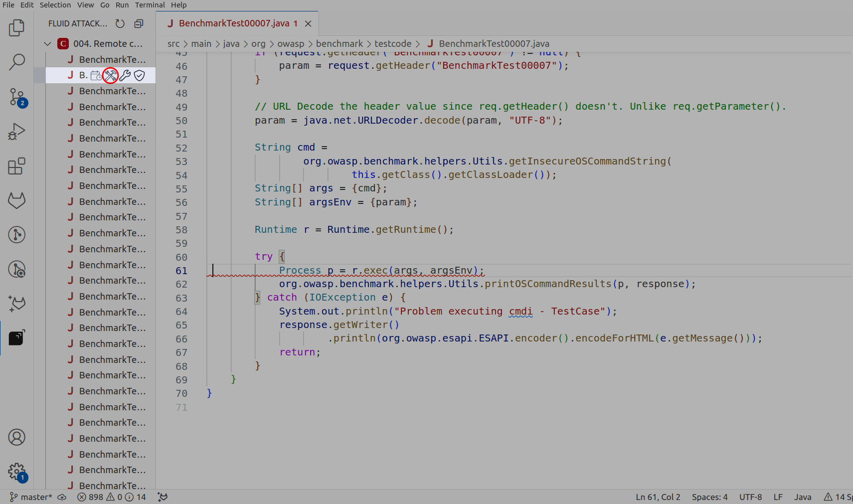Open the View menu

[x=85, y=5]
